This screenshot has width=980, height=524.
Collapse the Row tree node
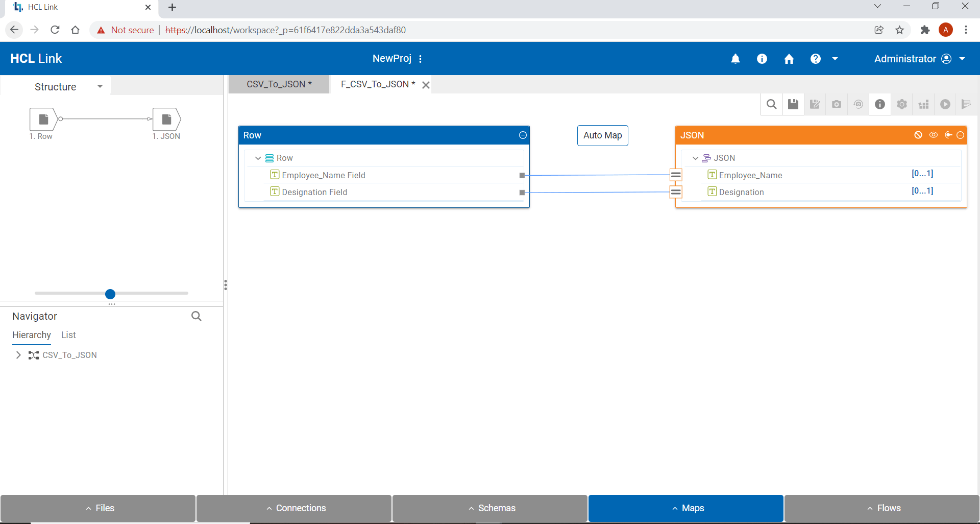(258, 158)
